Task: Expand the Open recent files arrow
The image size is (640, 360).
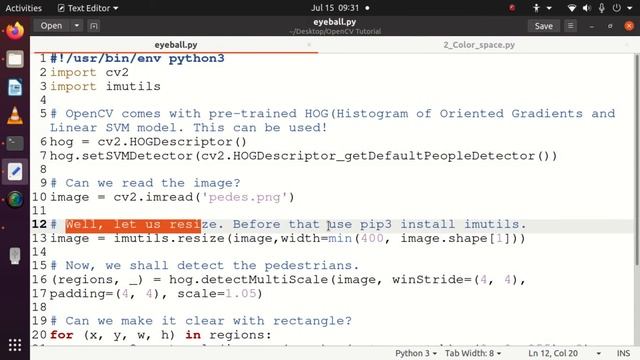Action: tap(77, 26)
